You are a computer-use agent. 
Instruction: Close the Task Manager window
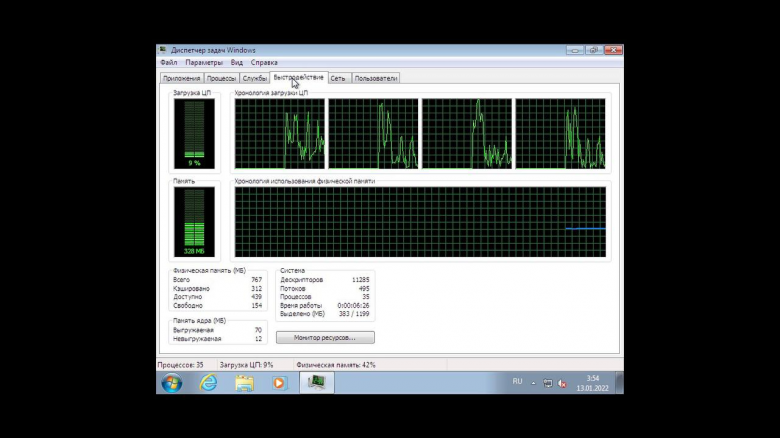tap(613, 50)
